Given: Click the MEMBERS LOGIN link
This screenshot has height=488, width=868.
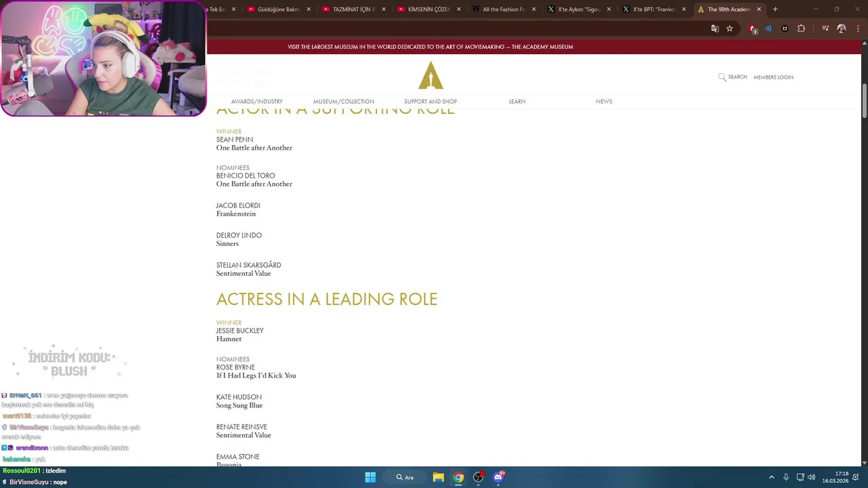Looking at the screenshot, I should (x=773, y=77).
